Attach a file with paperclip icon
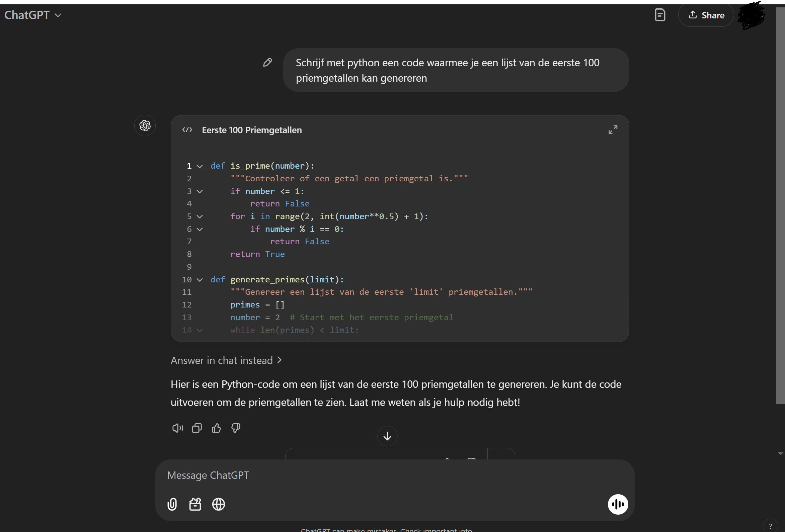The image size is (785, 532). (172, 504)
